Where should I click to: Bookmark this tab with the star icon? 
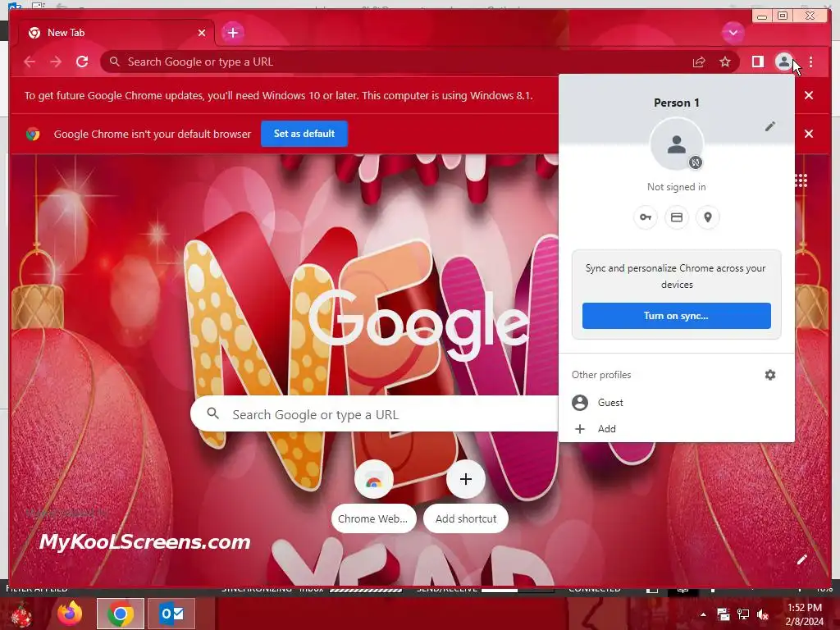coord(725,62)
